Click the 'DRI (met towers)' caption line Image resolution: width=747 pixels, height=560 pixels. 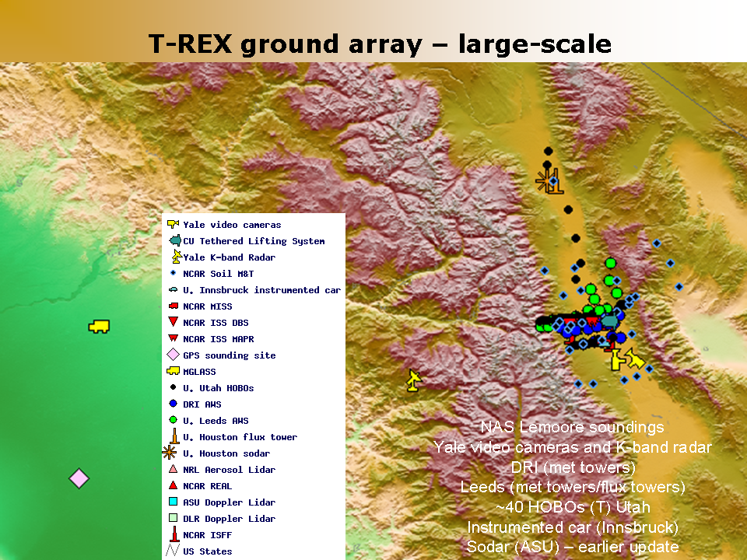pyautogui.click(x=573, y=467)
